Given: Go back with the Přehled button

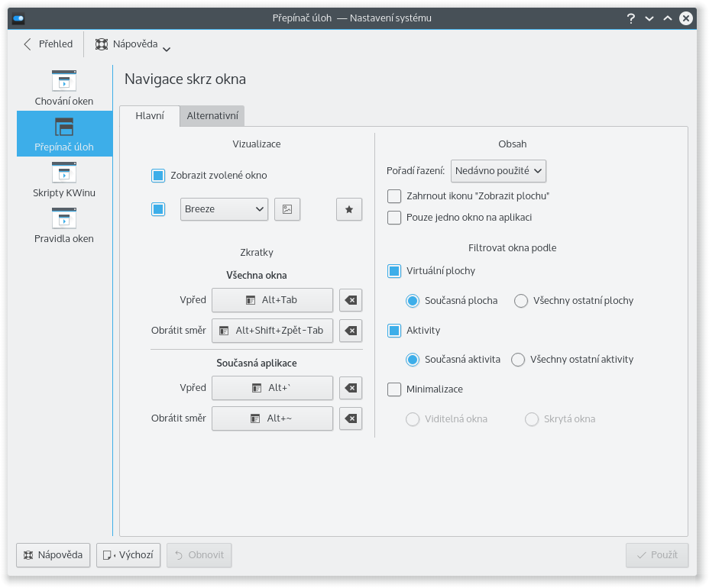Looking at the screenshot, I should click(x=47, y=44).
